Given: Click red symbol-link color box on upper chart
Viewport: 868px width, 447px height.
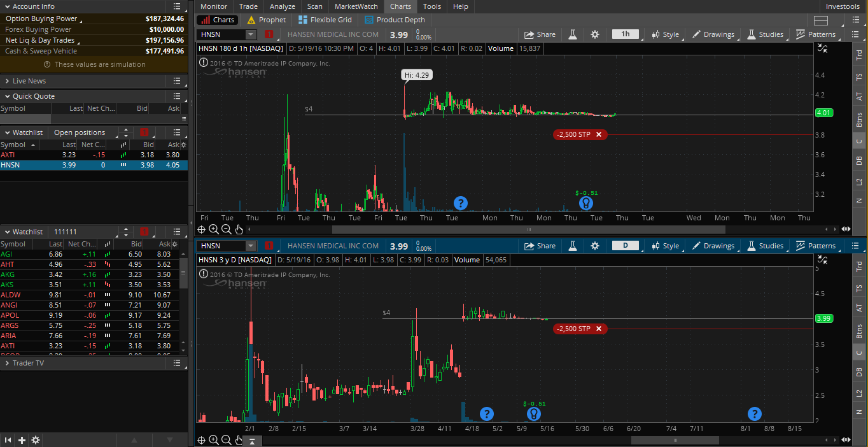Looking at the screenshot, I should [x=270, y=34].
